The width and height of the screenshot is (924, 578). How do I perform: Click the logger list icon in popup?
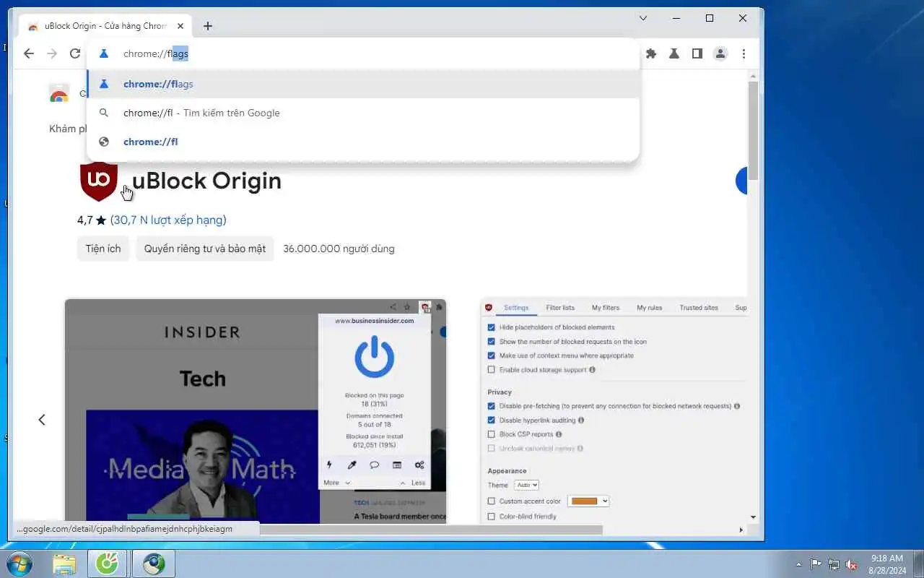pyautogui.click(x=396, y=465)
